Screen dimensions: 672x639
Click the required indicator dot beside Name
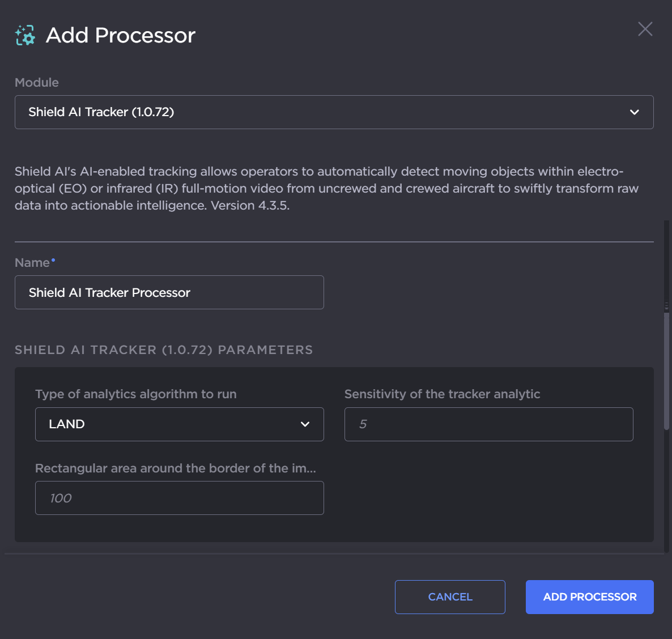click(x=53, y=260)
